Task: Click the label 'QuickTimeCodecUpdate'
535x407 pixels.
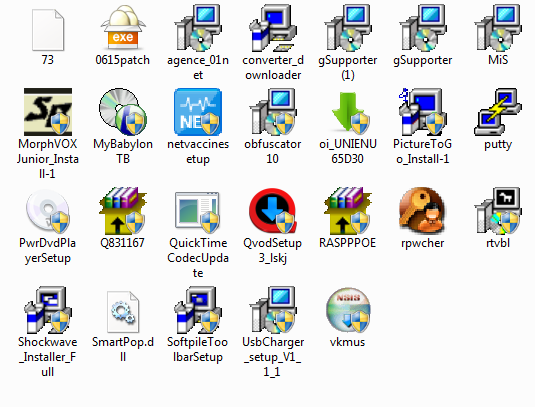Action: tap(198, 258)
